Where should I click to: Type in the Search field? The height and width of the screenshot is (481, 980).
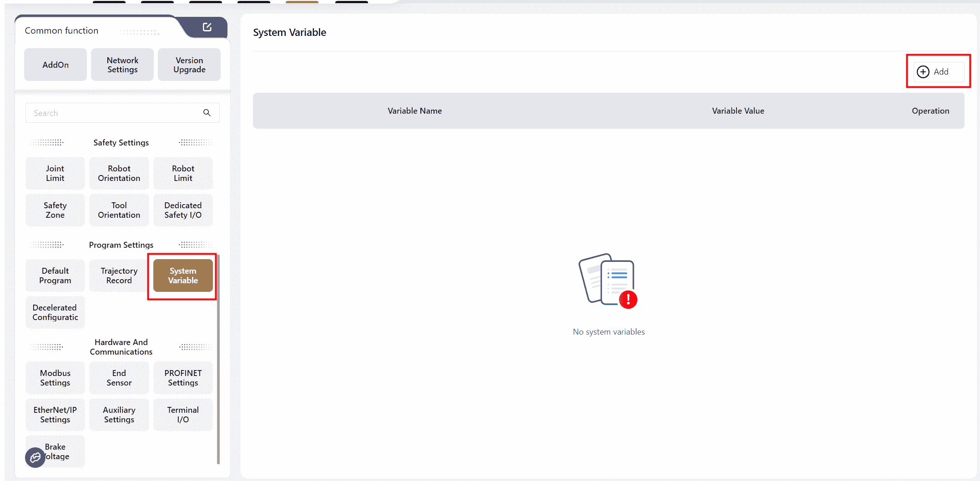click(x=114, y=113)
